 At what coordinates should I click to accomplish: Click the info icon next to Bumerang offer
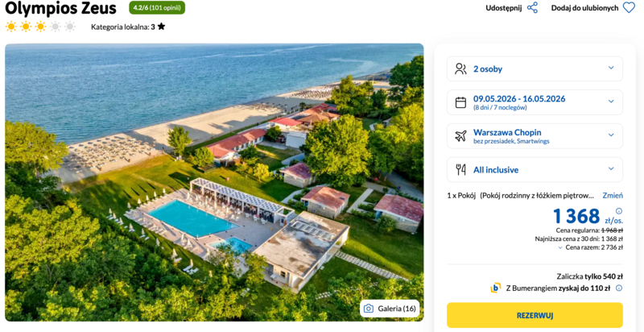coord(619,288)
